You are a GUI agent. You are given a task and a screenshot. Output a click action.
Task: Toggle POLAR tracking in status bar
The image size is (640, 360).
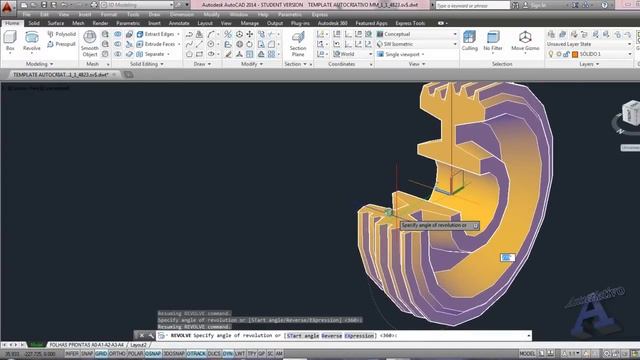(x=136, y=353)
